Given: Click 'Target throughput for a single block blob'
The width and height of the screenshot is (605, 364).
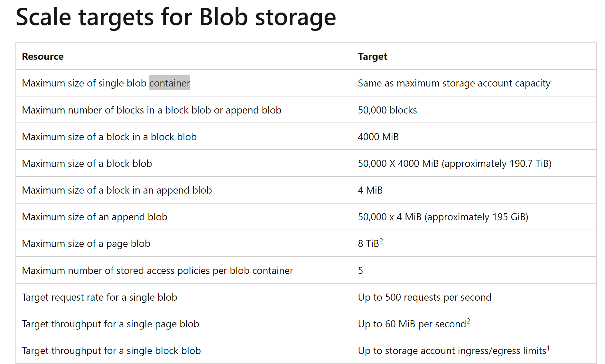Looking at the screenshot, I should (x=111, y=350).
